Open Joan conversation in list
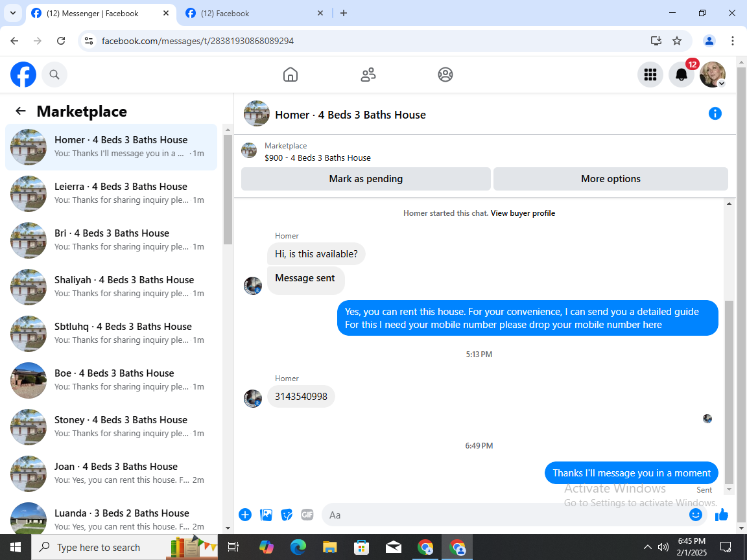 click(x=111, y=473)
